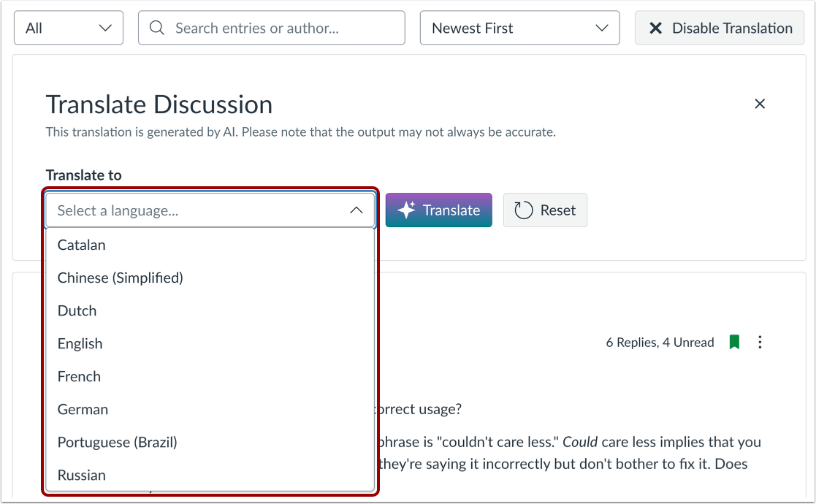Click the search magnifying glass icon

coord(156,28)
